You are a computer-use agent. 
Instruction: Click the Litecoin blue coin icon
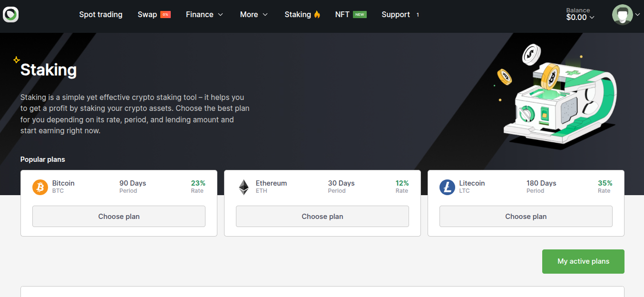pyautogui.click(x=447, y=187)
